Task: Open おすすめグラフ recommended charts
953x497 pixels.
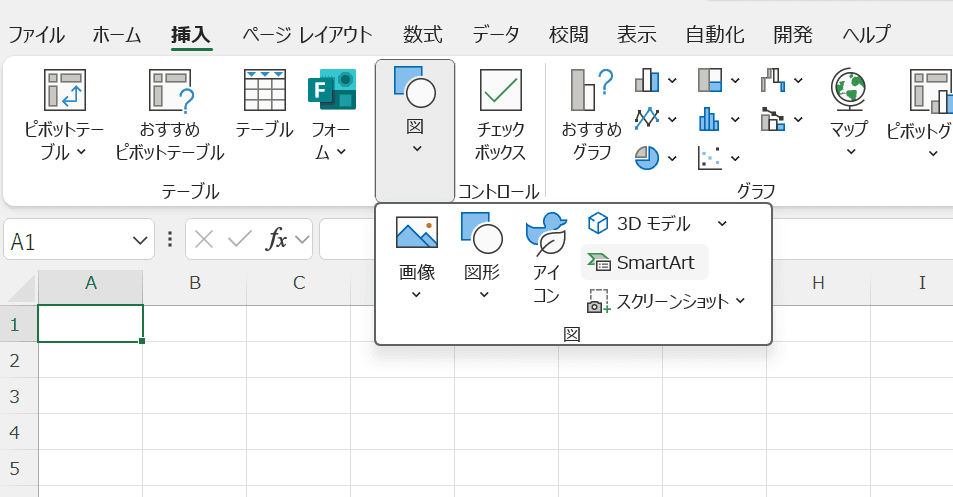Action: [x=591, y=115]
